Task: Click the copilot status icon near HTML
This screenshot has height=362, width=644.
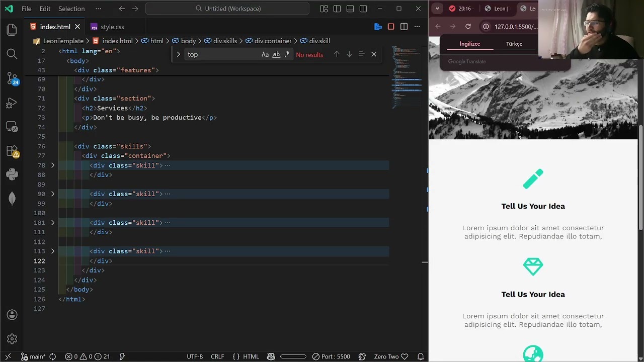Action: pyautogui.click(x=271, y=356)
